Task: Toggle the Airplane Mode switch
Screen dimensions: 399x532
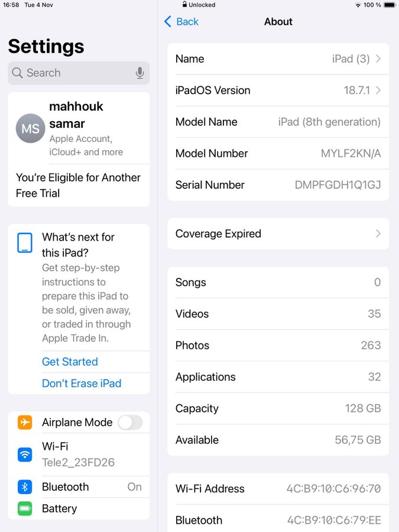Action: [x=130, y=423]
